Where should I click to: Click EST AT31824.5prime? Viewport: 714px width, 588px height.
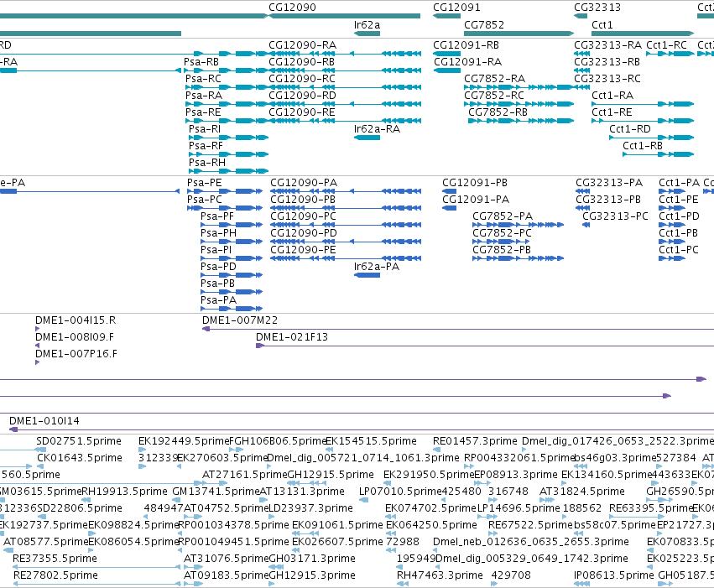[582, 492]
